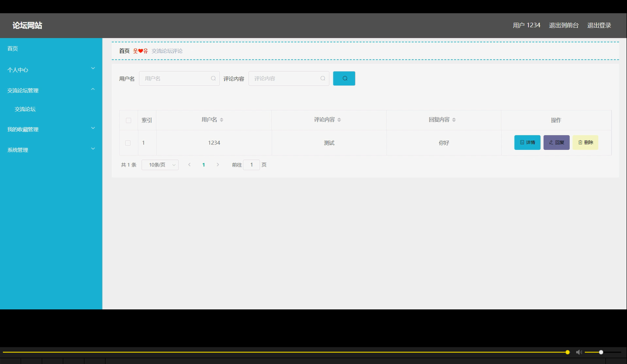Toggle the select-all header checkbox

pyautogui.click(x=128, y=120)
